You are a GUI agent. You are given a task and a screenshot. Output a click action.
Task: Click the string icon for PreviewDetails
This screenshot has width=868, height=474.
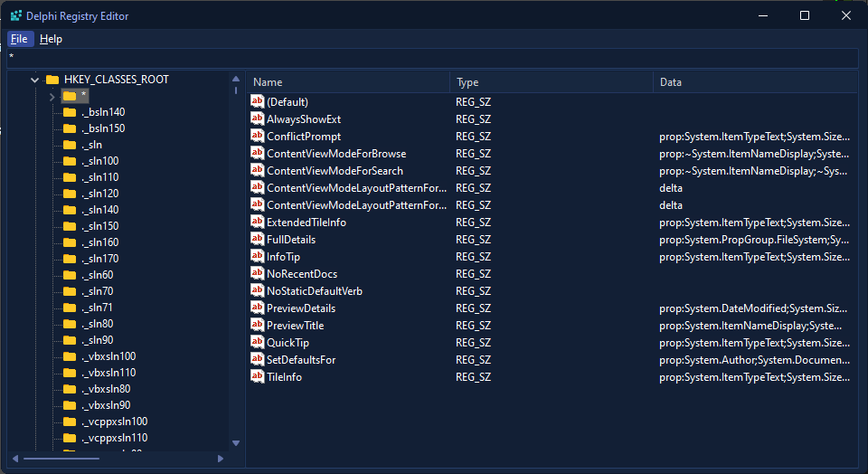pos(258,308)
